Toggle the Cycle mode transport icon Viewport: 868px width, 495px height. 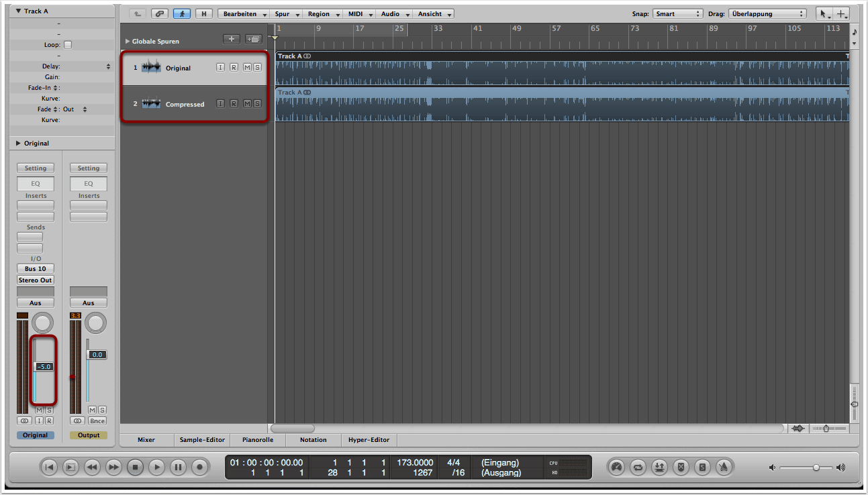coord(638,467)
